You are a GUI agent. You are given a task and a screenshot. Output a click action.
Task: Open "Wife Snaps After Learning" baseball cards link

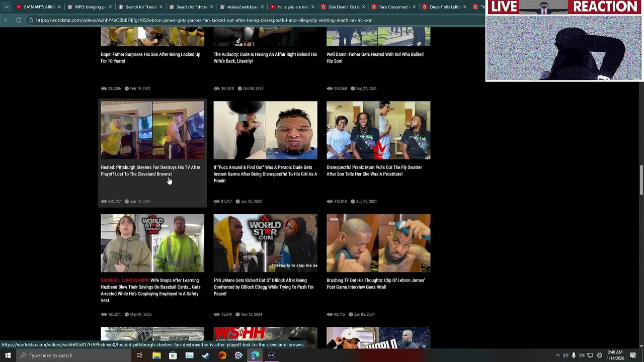[150, 290]
